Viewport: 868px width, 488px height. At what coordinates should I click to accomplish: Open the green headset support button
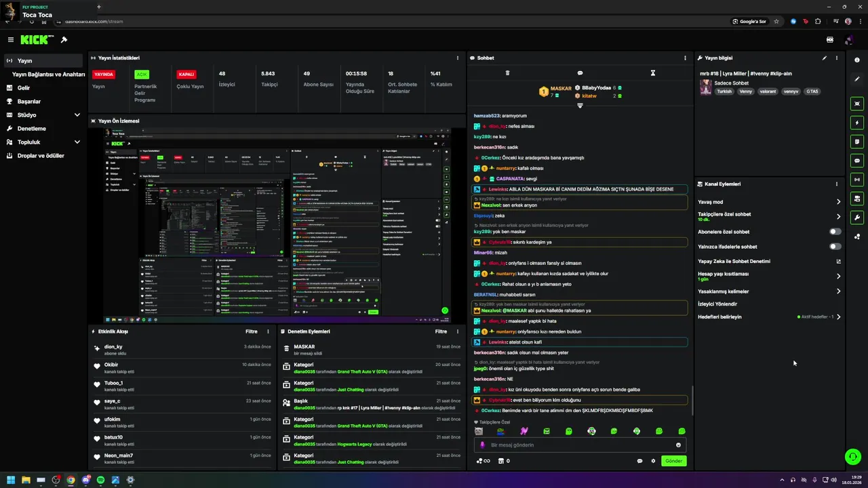coord(853,457)
